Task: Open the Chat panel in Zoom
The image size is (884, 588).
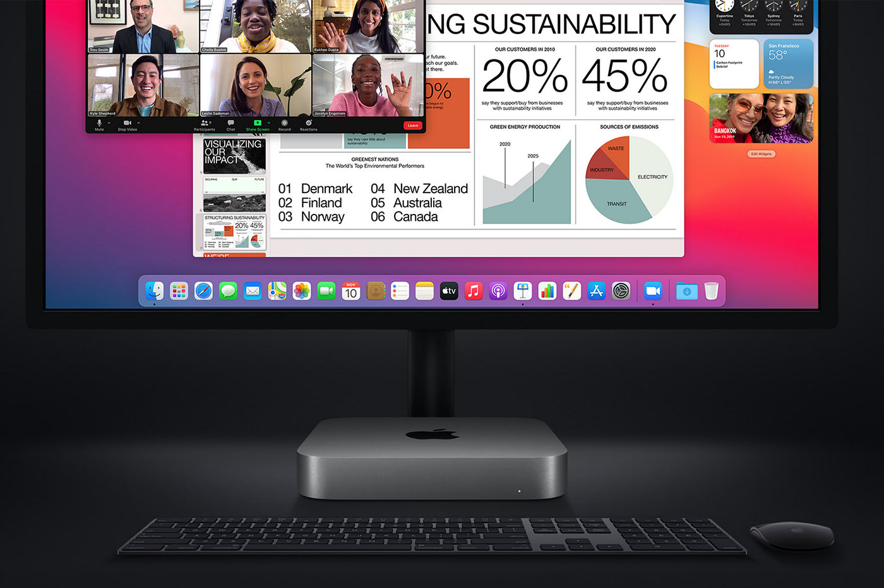Action: [230, 125]
